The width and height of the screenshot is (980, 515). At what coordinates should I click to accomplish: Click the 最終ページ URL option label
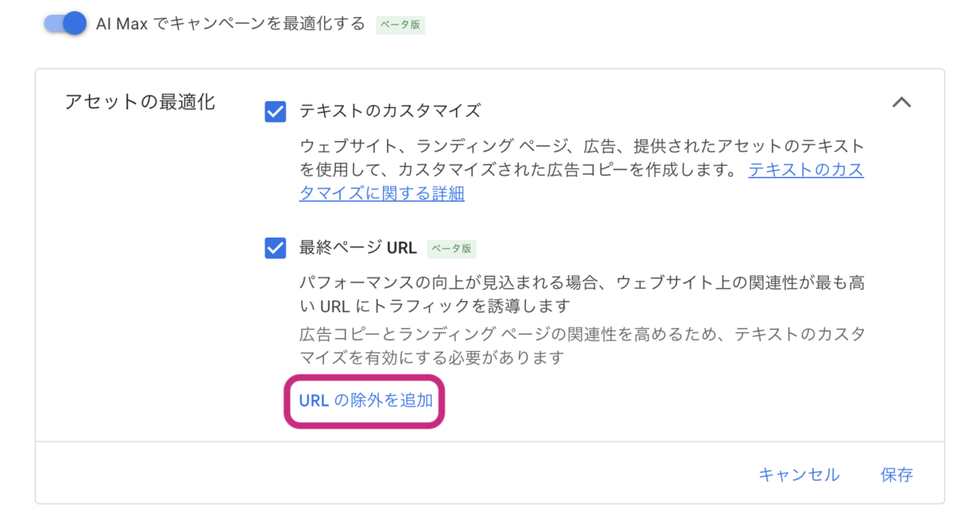(x=358, y=247)
